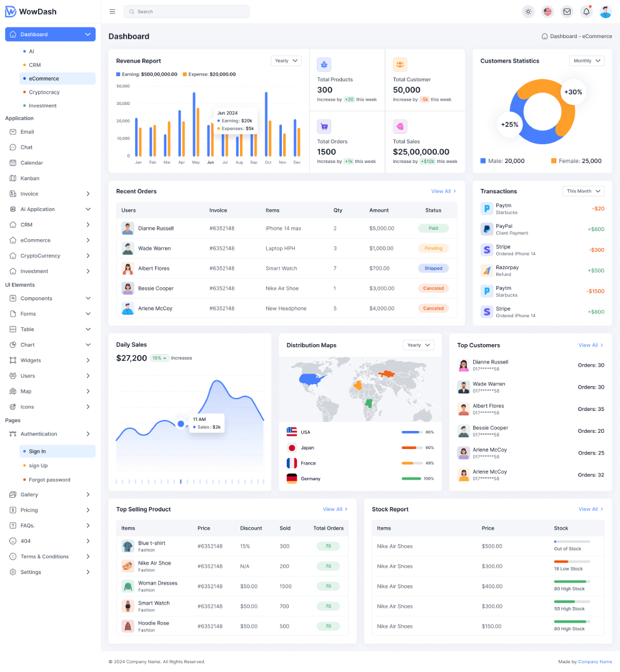
Task: Click View All in Recent Orders
Action: pos(444,191)
